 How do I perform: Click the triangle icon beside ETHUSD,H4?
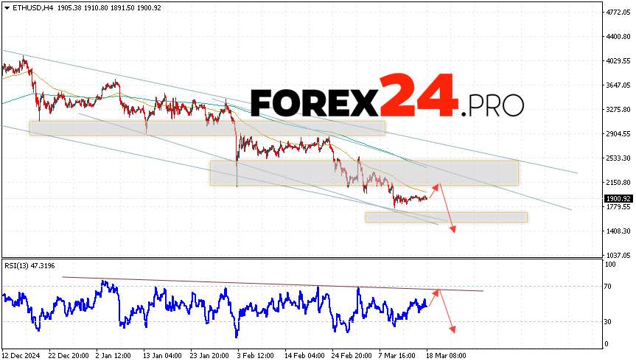[x=6, y=7]
